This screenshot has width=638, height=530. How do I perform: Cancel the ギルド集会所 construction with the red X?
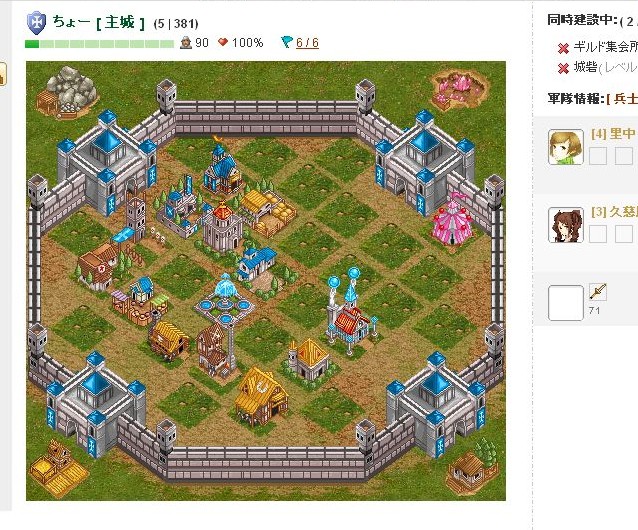(563, 49)
